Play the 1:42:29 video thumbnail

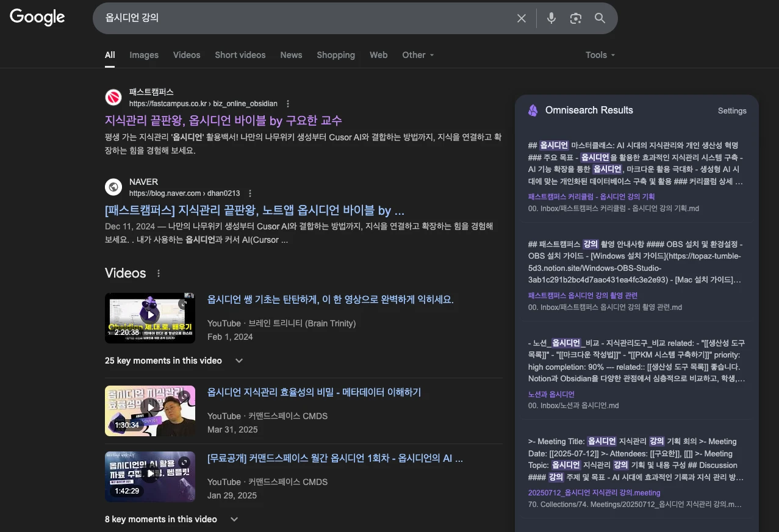[x=150, y=476]
